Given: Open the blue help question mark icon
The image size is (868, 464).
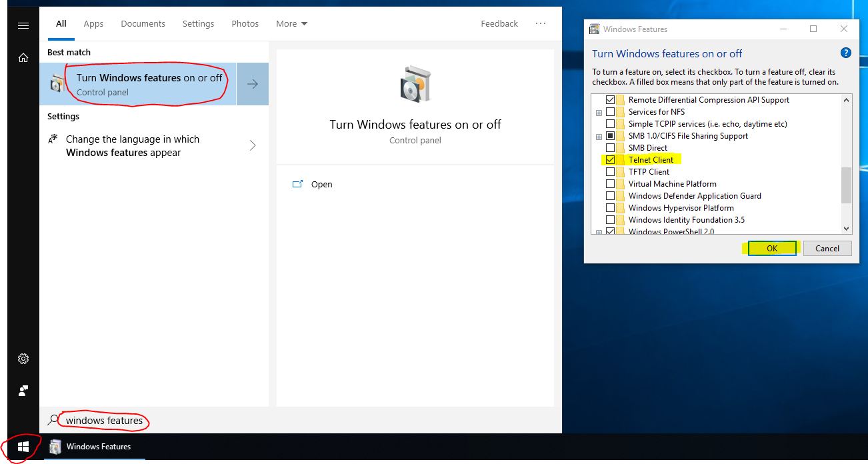Looking at the screenshot, I should pyautogui.click(x=845, y=53).
